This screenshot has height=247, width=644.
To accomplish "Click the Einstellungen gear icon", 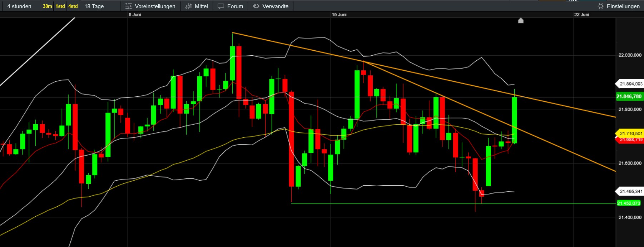I will click(600, 6).
